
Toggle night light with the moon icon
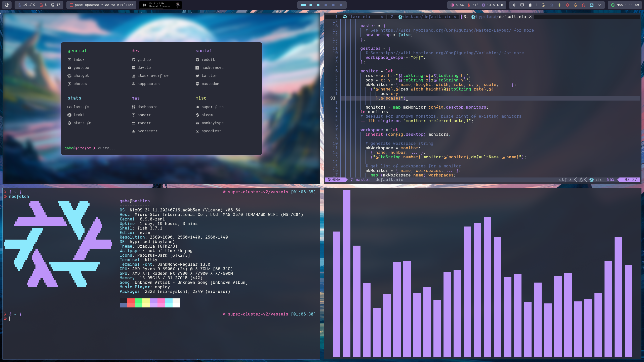pos(543,5)
